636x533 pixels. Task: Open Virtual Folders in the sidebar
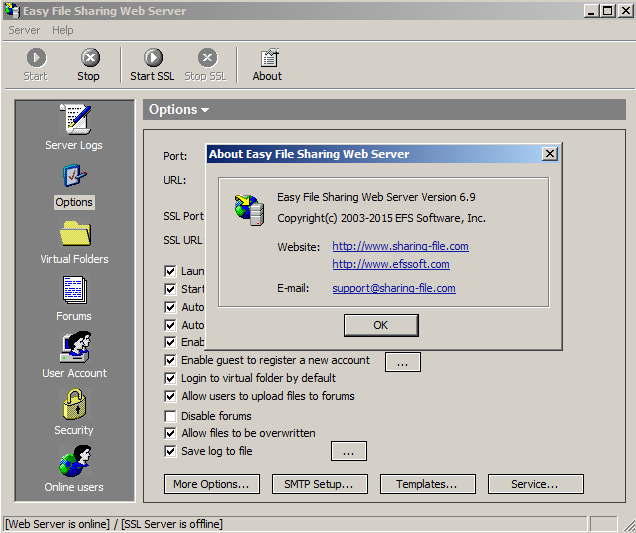[x=75, y=243]
